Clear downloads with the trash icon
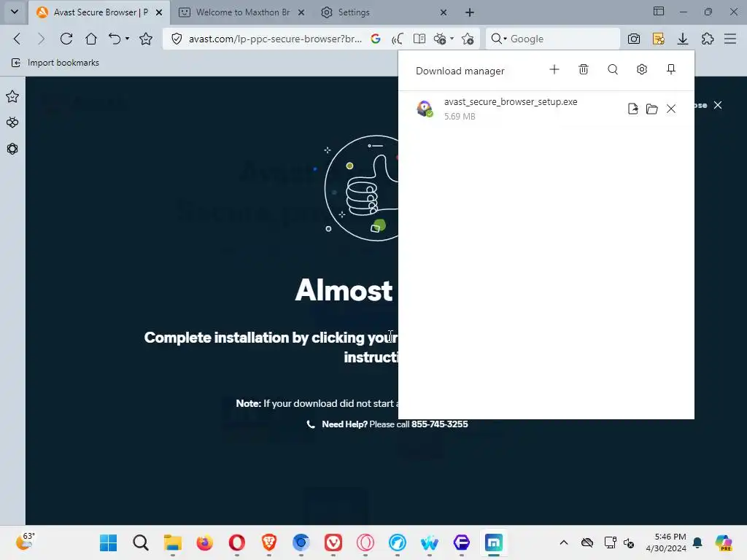 tap(584, 69)
